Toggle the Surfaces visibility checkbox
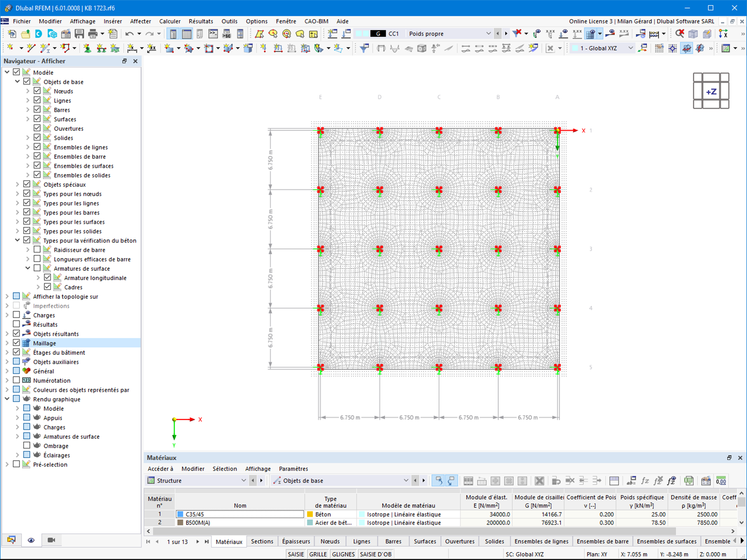 pyautogui.click(x=37, y=119)
